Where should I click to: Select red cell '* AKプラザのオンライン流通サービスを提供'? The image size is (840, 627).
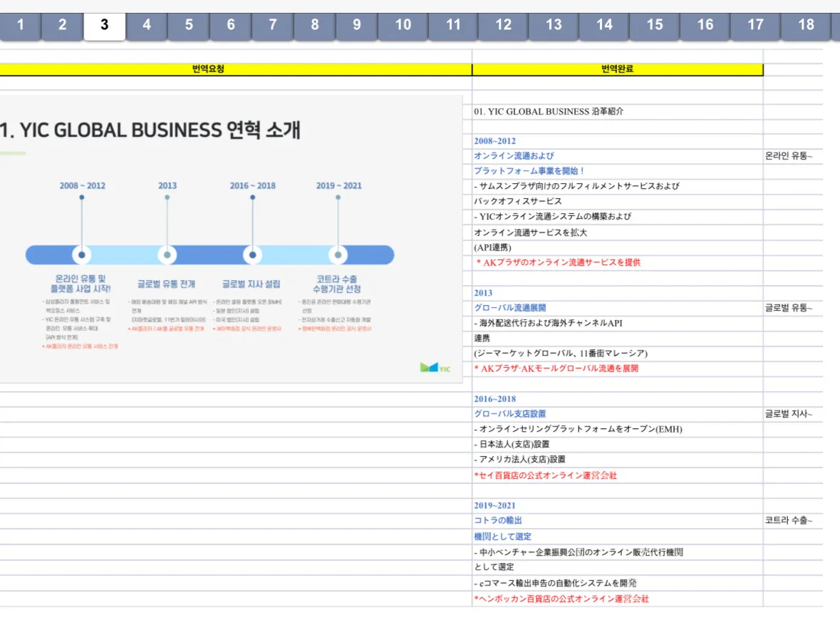pyautogui.click(x=618, y=263)
